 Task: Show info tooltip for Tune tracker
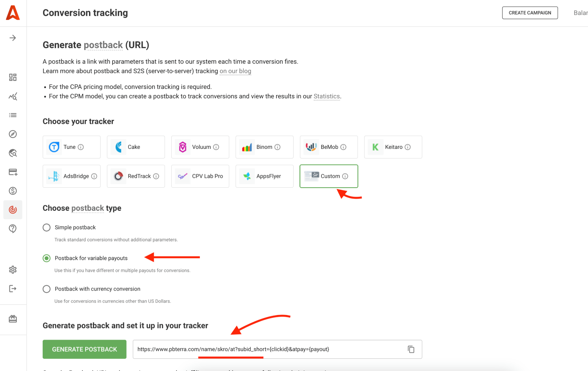click(81, 147)
